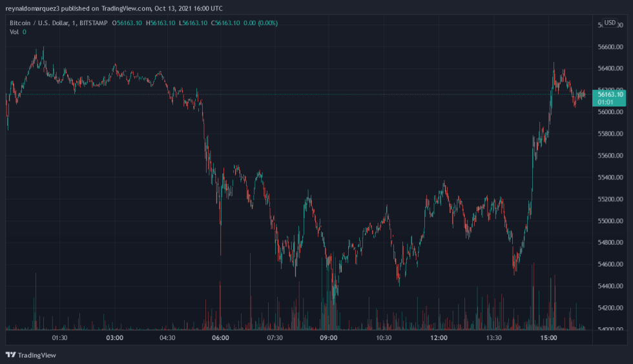Click the 55000.00 price axis label

610,221
